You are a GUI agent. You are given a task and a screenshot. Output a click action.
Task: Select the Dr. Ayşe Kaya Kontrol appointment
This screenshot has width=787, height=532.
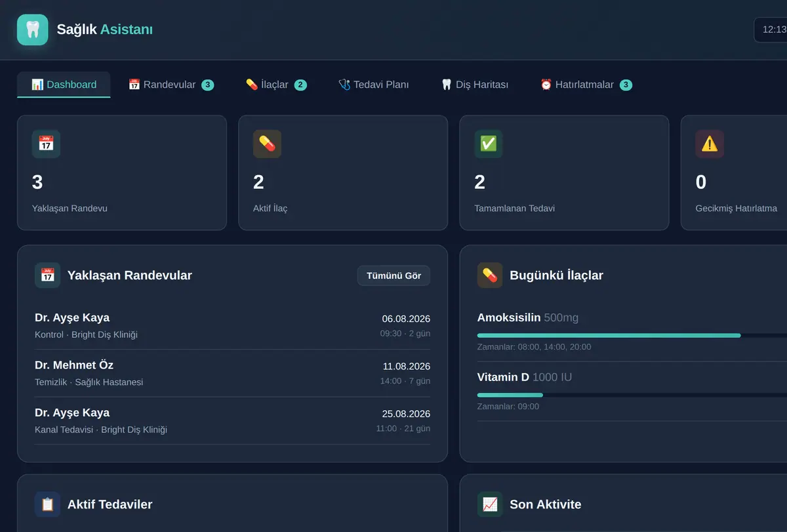pos(232,326)
